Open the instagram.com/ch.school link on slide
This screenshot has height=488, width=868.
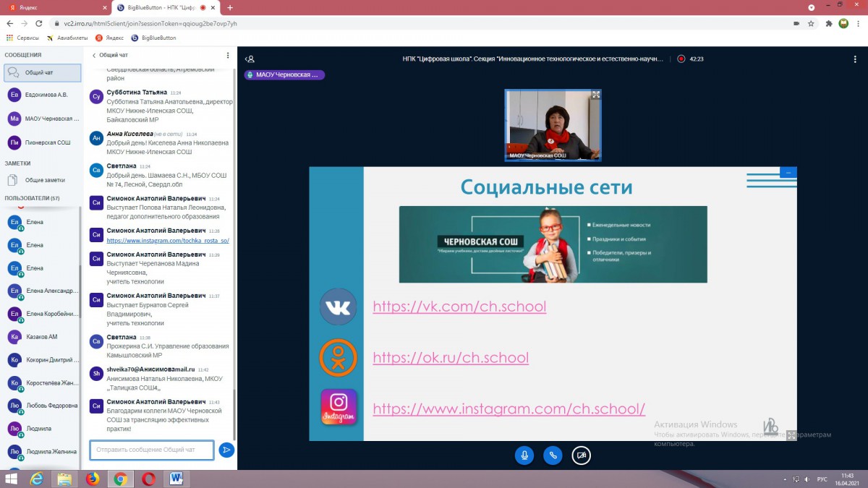(x=509, y=408)
